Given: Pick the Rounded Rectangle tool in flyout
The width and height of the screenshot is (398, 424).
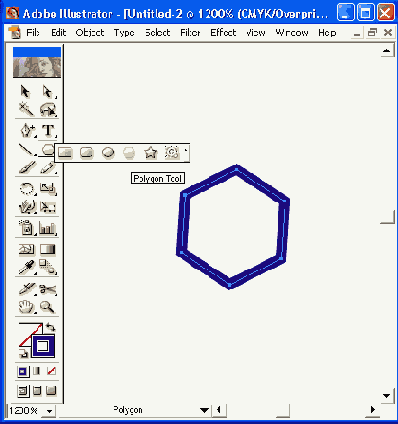Looking at the screenshot, I should [87, 153].
